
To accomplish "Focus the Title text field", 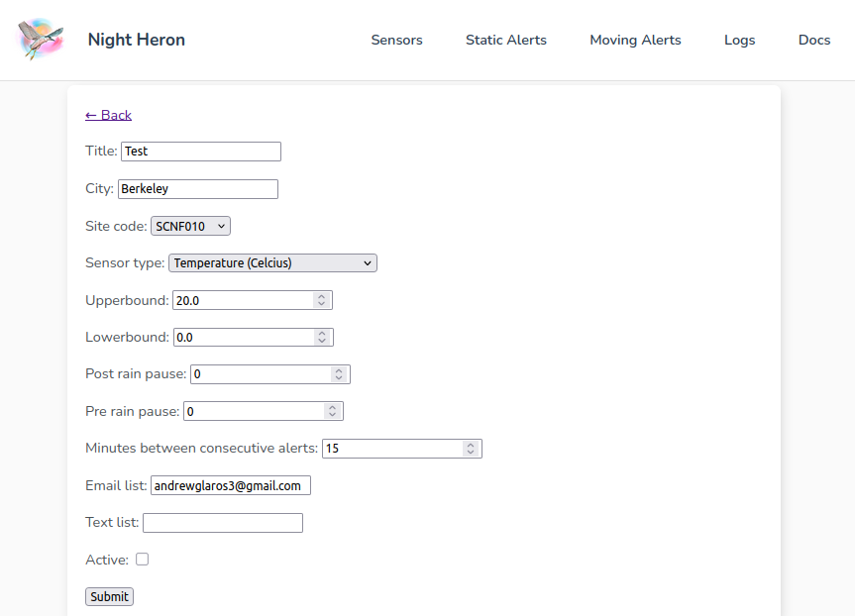I will click(x=200, y=152).
